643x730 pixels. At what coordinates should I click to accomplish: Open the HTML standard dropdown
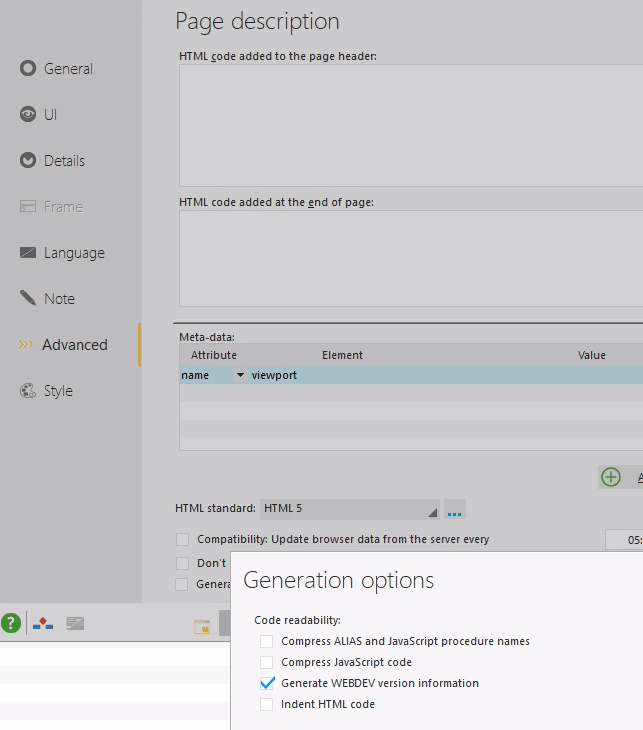pos(349,509)
